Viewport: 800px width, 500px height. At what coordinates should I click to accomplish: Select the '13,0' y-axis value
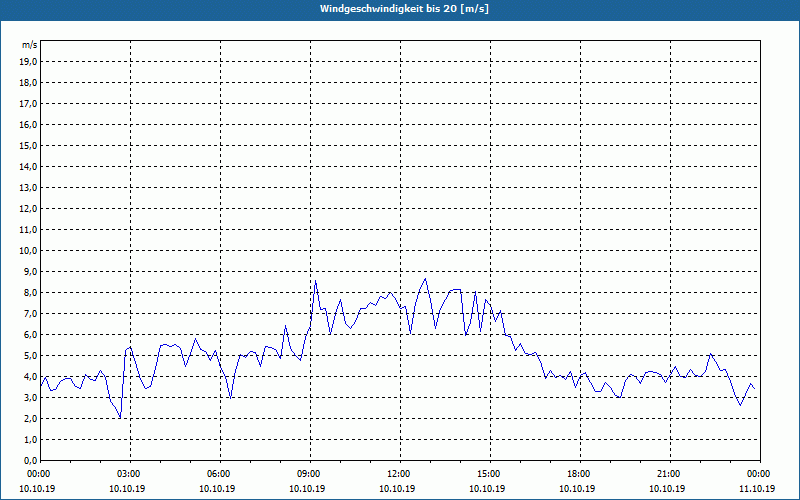click(28, 188)
